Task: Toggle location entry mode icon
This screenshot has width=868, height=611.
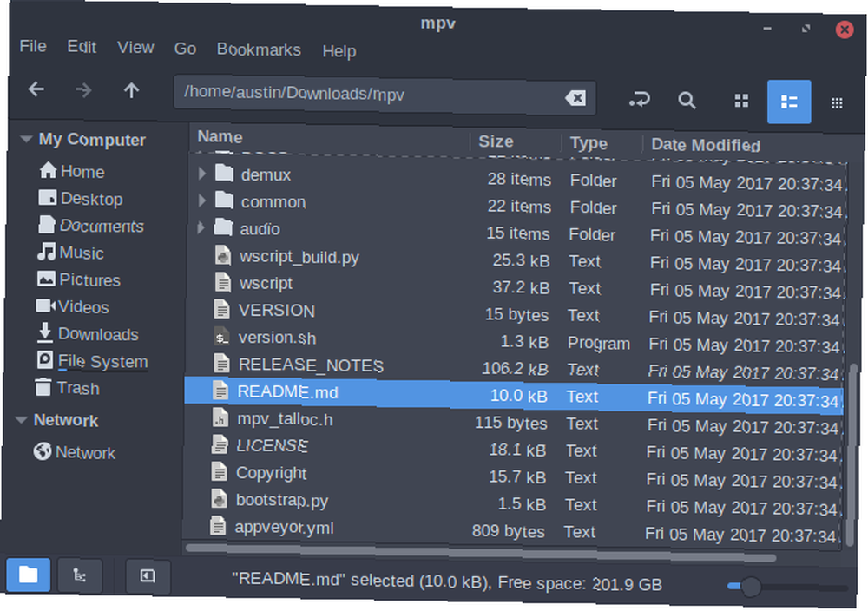Action: pyautogui.click(x=640, y=100)
